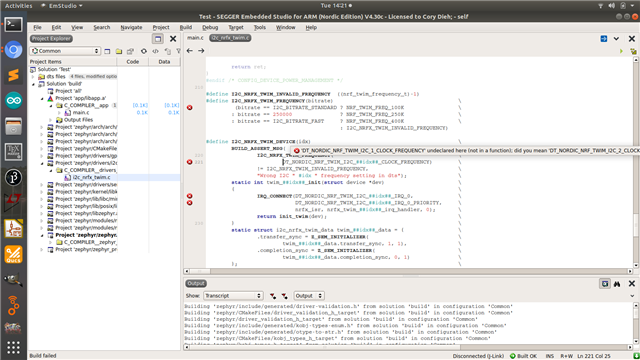This screenshot has width=640, height=360.
Task: Open the Target menu
Action: coord(236,27)
